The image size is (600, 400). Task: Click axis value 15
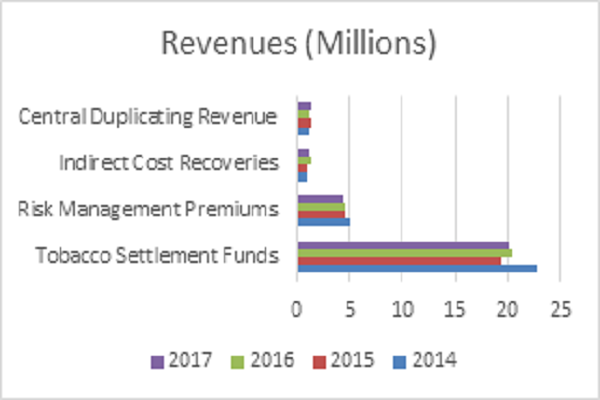point(455,309)
